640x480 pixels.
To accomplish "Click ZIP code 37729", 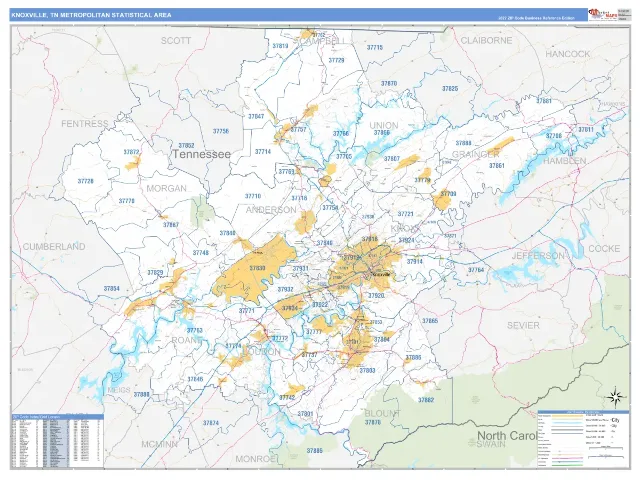I will coord(336,60).
